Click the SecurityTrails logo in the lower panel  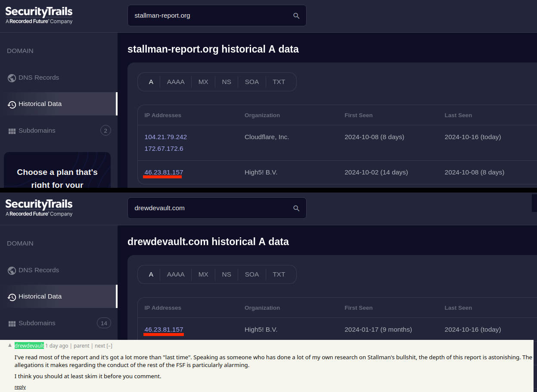click(39, 208)
